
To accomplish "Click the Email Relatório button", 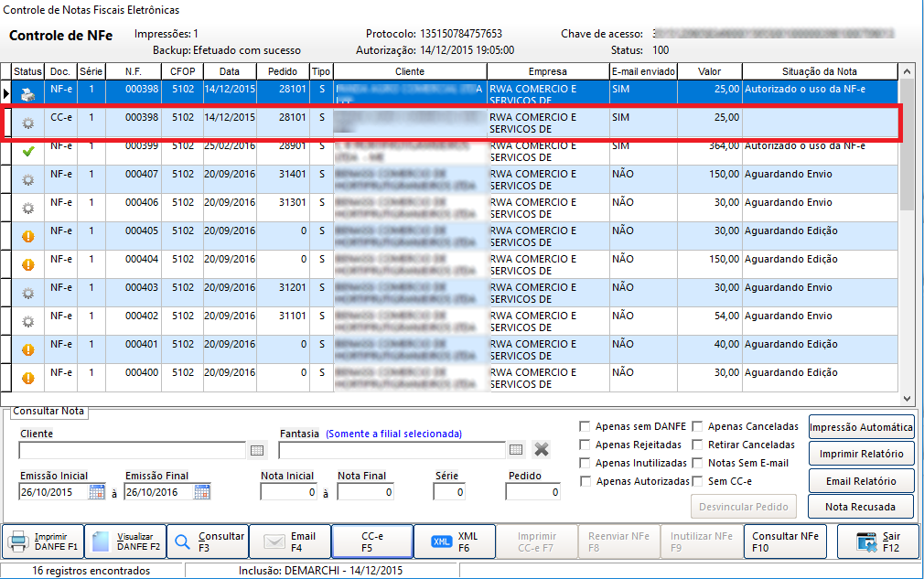I will pos(861,480).
